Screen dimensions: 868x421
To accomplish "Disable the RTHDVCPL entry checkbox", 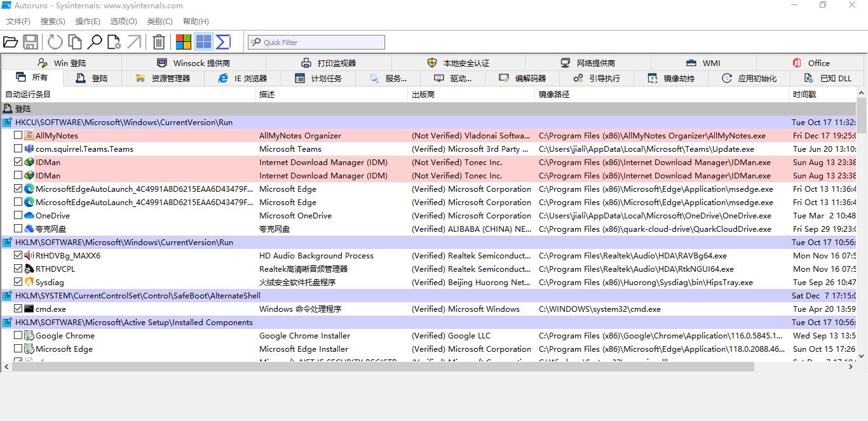I will (x=18, y=269).
